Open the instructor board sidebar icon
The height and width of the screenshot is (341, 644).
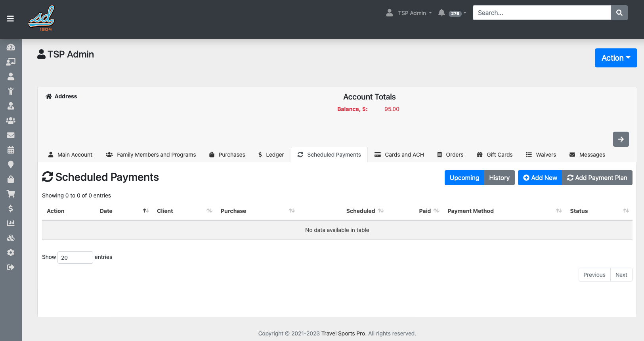point(11,62)
